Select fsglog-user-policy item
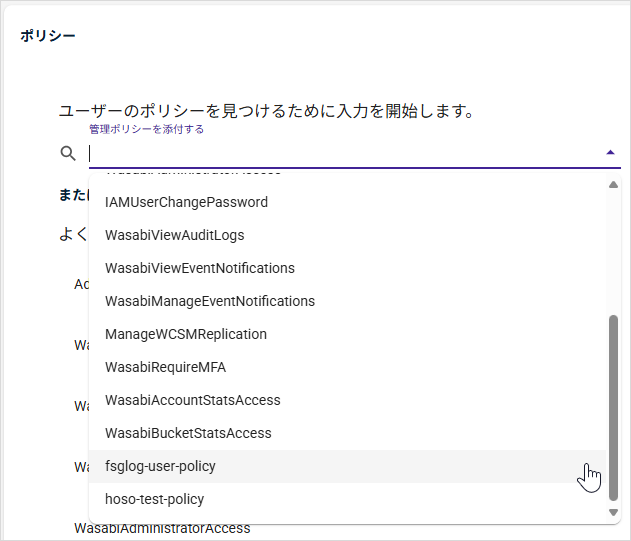 pos(160,466)
